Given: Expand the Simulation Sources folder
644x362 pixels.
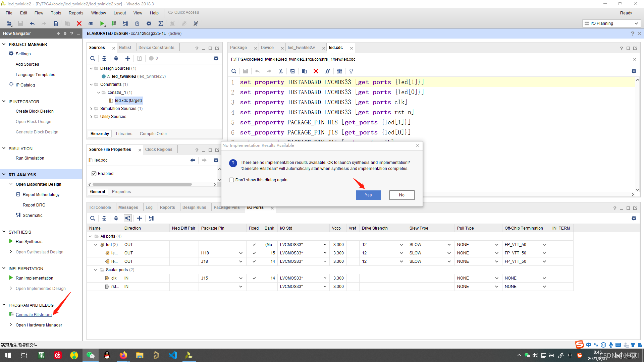Looking at the screenshot, I should coord(91,109).
